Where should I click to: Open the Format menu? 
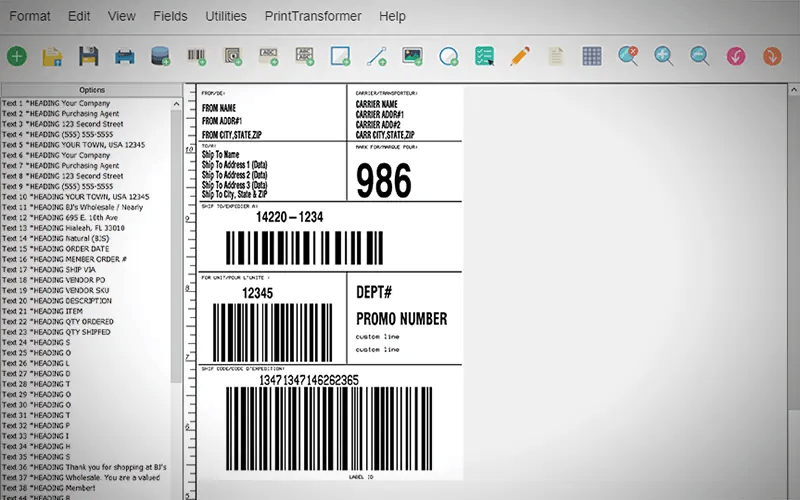pos(30,16)
